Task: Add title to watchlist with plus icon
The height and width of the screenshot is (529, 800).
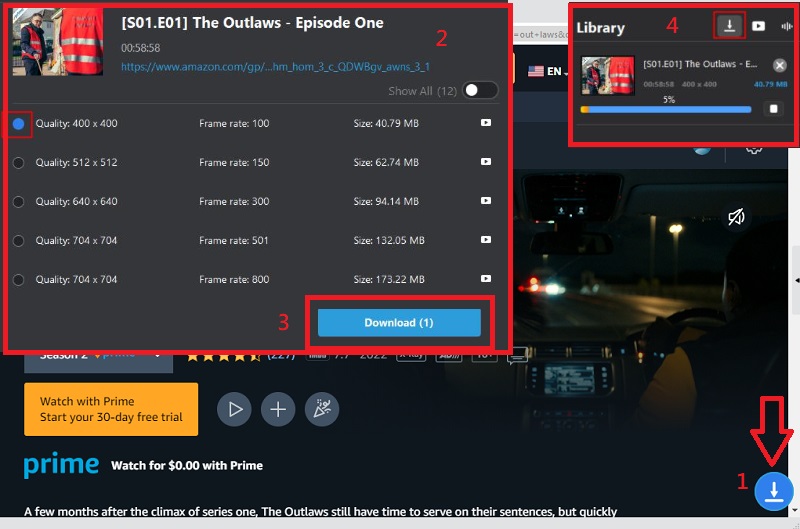Action: tap(278, 409)
